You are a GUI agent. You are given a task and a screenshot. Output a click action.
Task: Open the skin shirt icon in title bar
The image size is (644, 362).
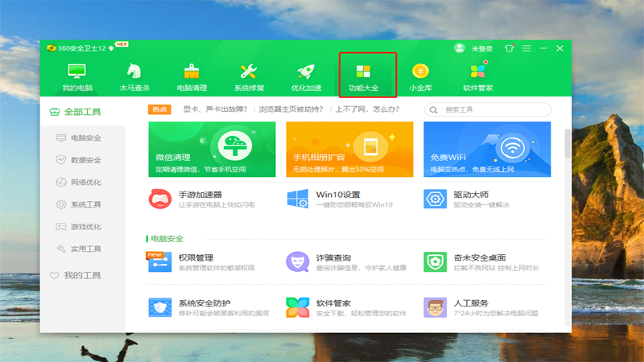(x=508, y=48)
